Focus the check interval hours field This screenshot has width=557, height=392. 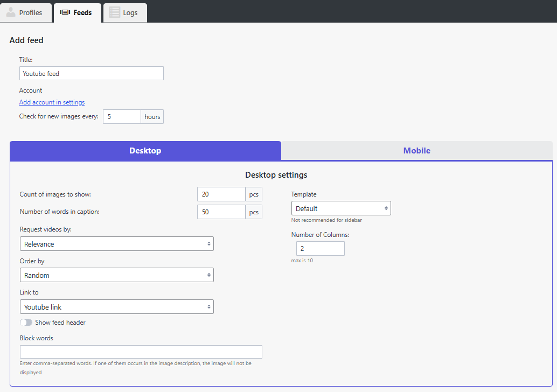pyautogui.click(x=122, y=117)
